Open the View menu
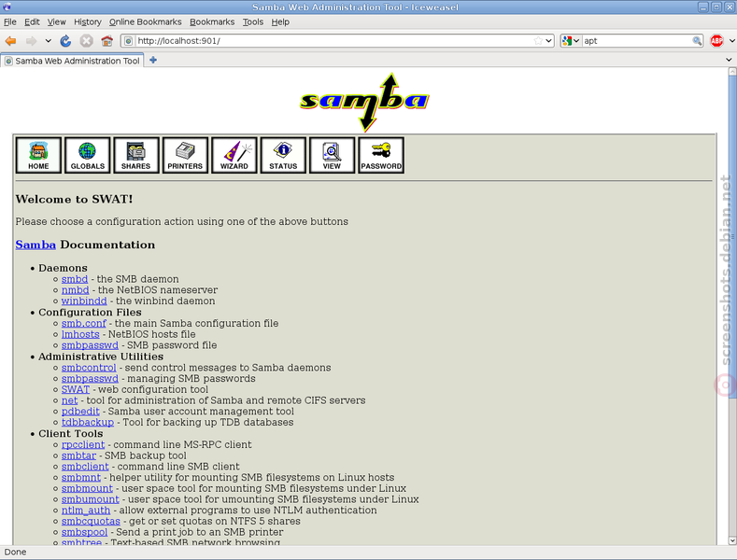The height and width of the screenshot is (560, 737). 56,22
